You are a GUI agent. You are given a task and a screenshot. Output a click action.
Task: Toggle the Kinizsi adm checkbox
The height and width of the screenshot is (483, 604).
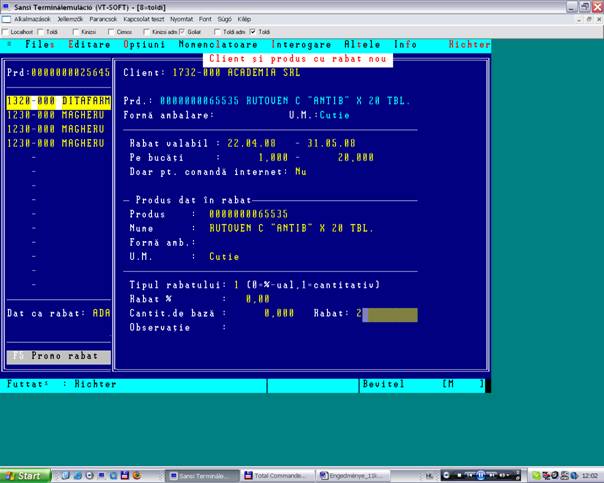146,32
